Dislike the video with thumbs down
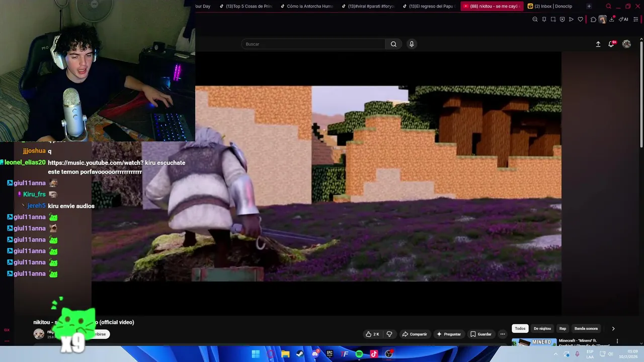 (389, 334)
